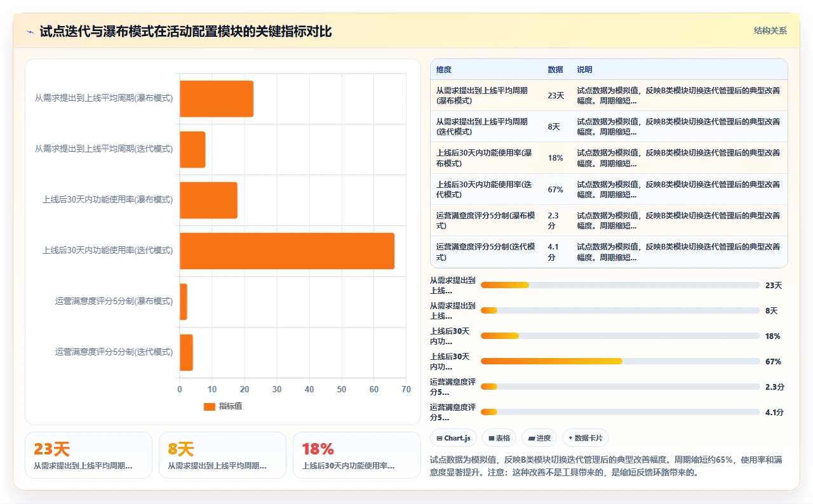
Task: Click the progress bar showing 18%
Action: click(x=621, y=336)
